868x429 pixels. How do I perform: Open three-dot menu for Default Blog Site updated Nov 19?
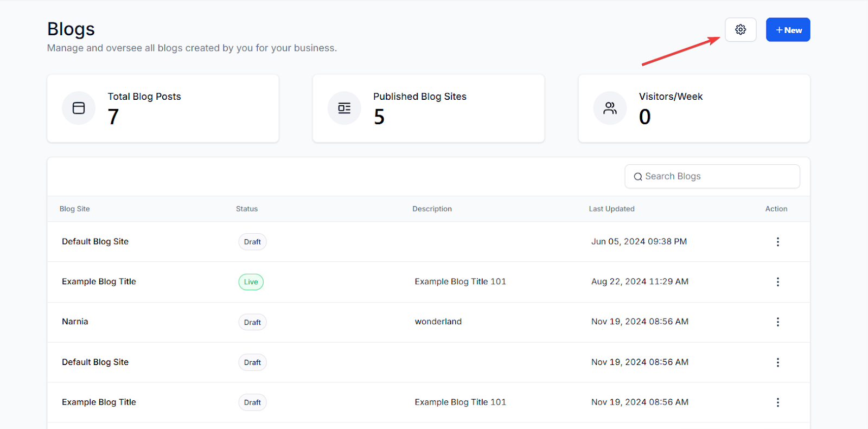click(777, 362)
